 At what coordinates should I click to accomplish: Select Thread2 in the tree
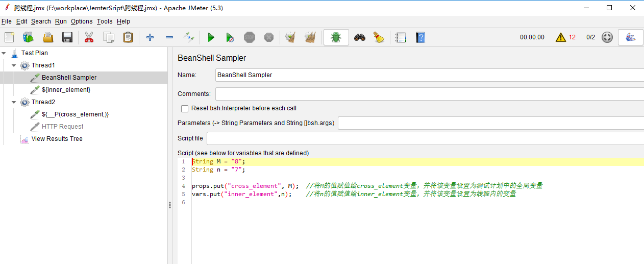(x=43, y=102)
